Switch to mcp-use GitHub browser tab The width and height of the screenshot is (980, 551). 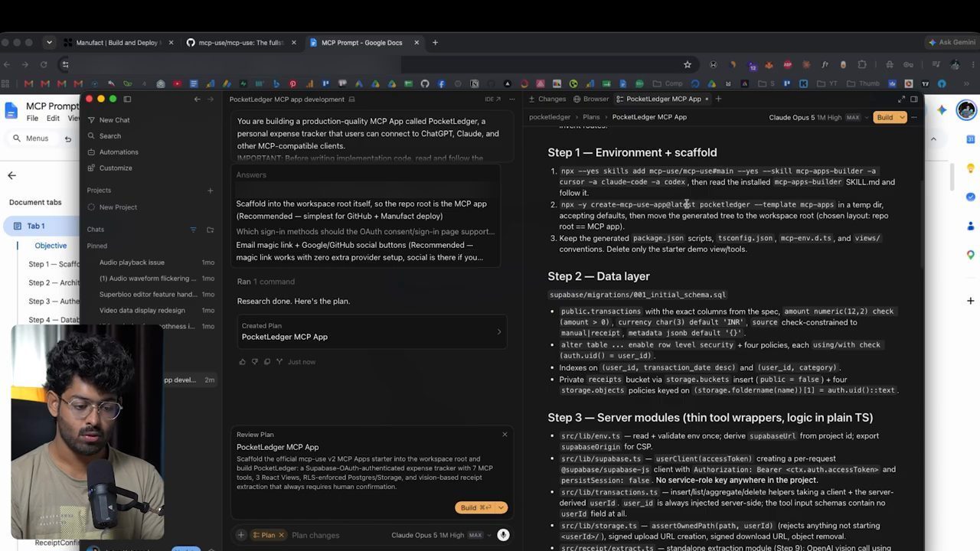tap(240, 43)
